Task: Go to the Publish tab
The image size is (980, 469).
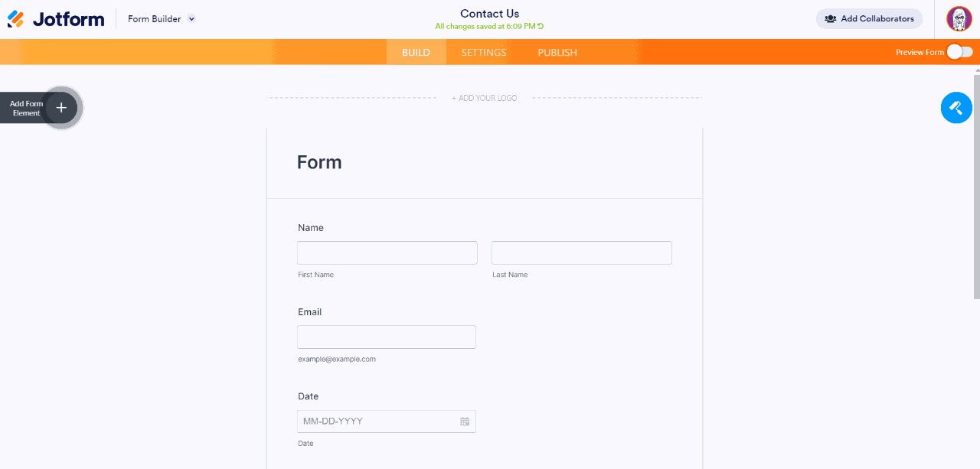Action: 557,53
